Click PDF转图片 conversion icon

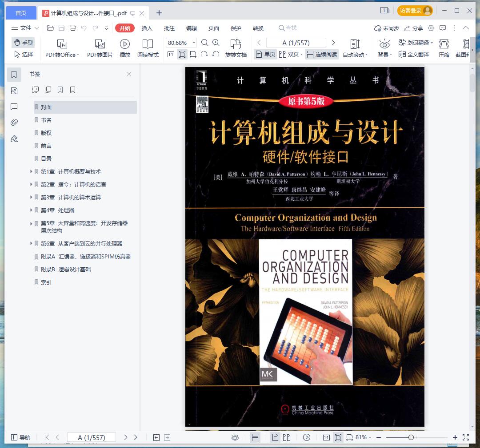[100, 48]
